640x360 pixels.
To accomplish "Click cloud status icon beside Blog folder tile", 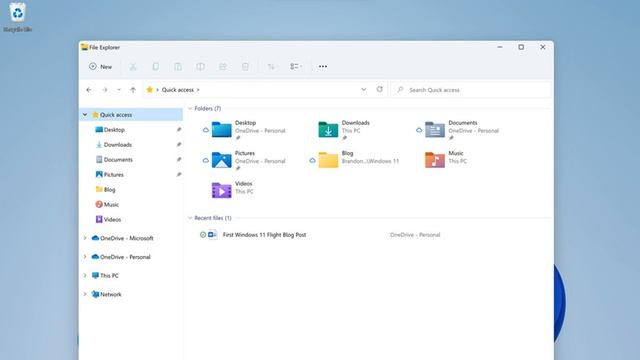I will (x=312, y=161).
